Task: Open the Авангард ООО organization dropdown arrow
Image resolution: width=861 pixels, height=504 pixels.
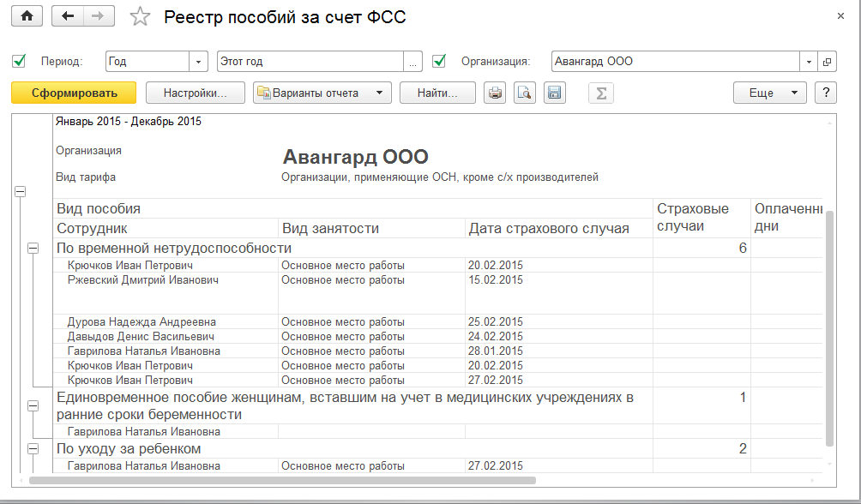Action: tap(809, 62)
